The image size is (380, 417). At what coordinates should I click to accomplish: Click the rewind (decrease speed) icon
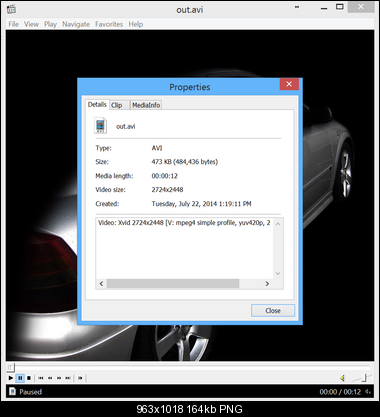[x=50, y=378]
